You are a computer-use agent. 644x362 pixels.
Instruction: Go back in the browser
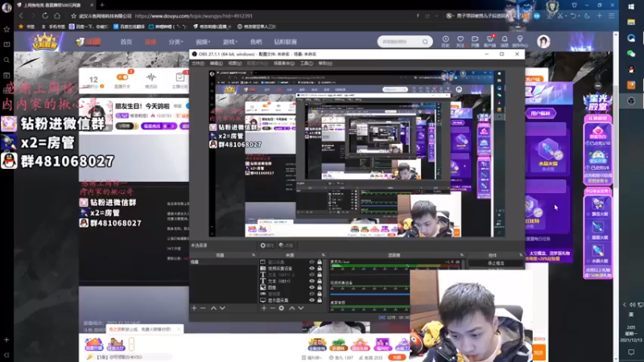tap(21, 16)
